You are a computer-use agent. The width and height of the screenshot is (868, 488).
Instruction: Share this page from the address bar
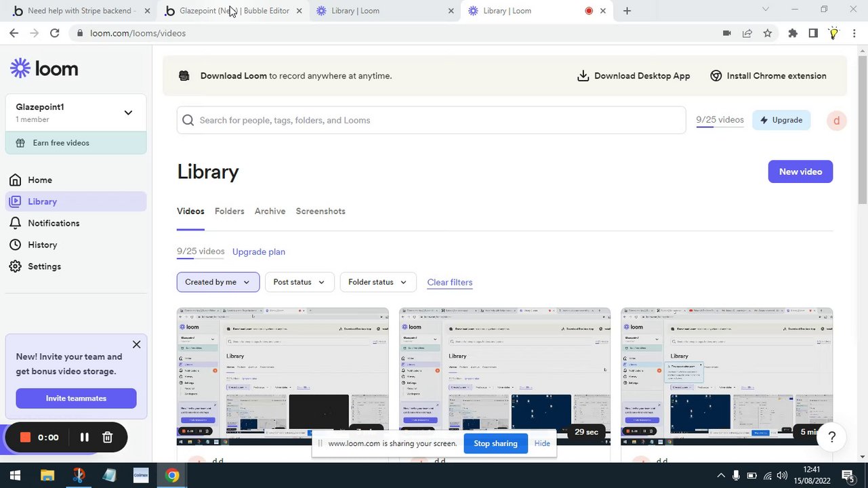747,33
